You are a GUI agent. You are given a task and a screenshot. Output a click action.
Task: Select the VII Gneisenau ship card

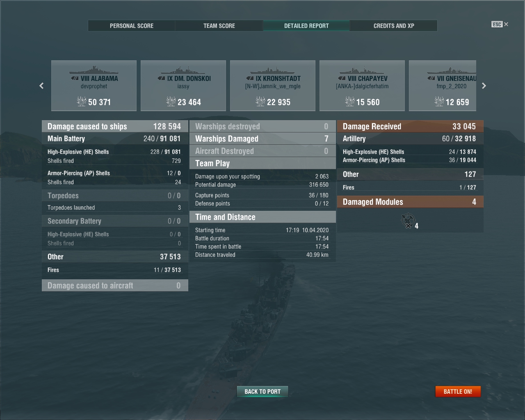coord(443,86)
